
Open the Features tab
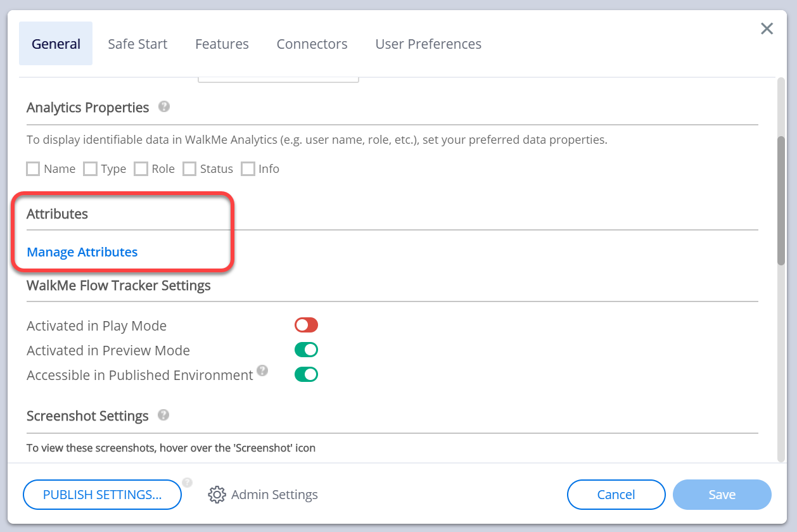222,44
